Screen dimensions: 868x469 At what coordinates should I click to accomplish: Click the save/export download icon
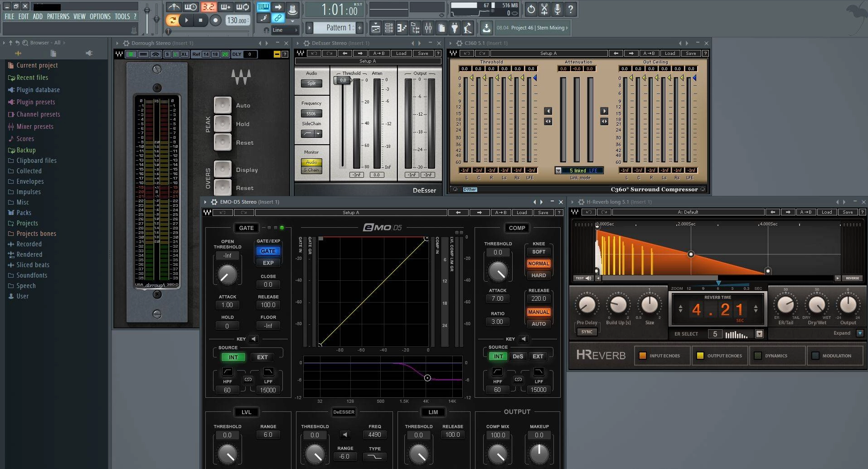(486, 28)
